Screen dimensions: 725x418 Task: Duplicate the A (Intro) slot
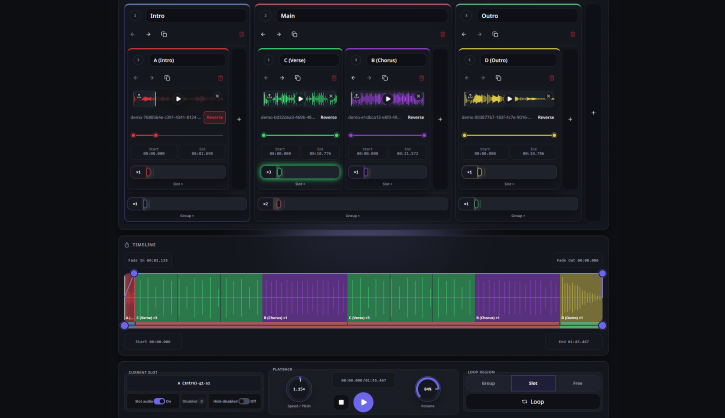[167, 78]
